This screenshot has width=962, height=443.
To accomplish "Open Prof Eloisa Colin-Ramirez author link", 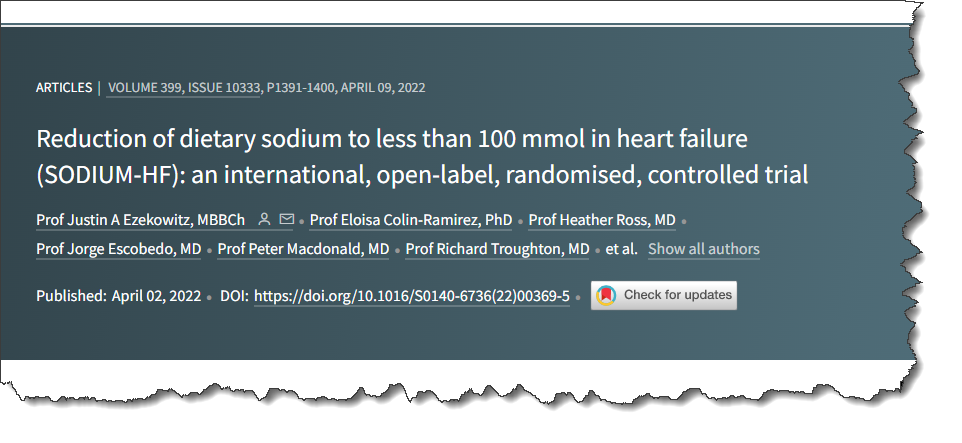I will (x=411, y=220).
